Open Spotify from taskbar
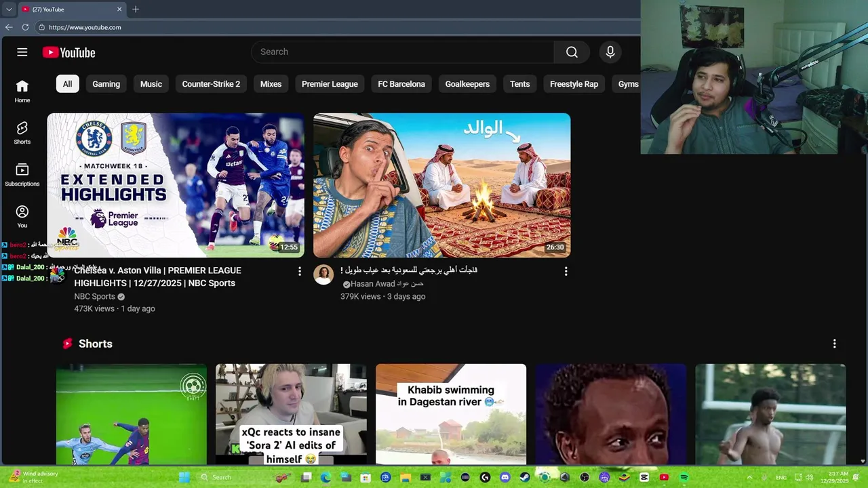 tap(684, 477)
